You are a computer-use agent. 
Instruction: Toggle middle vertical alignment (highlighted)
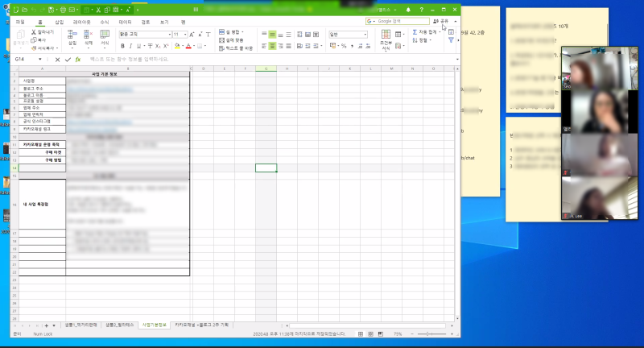(x=272, y=35)
